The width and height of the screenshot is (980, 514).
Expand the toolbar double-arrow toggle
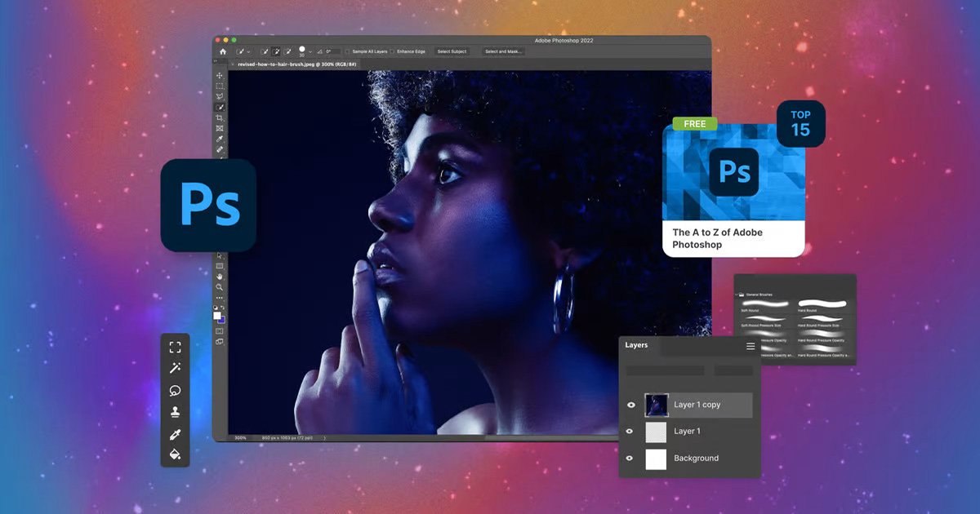pos(216,61)
